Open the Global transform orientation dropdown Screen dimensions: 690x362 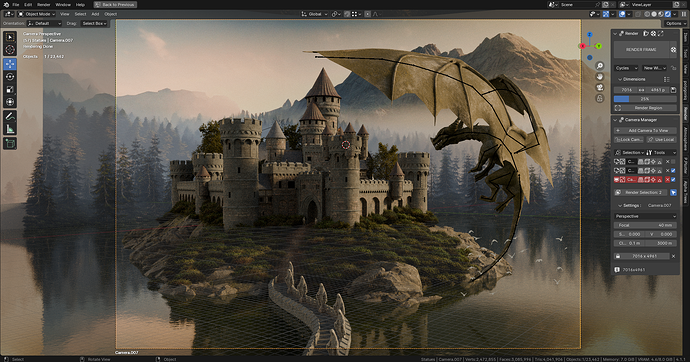pos(314,14)
